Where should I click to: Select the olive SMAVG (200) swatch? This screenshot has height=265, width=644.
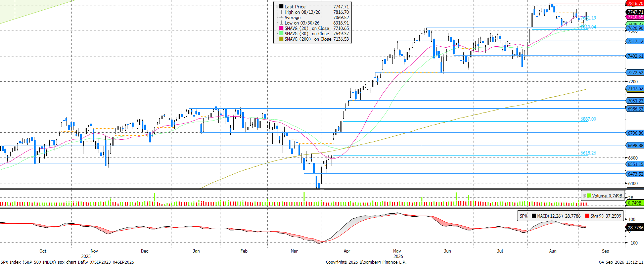point(281,39)
